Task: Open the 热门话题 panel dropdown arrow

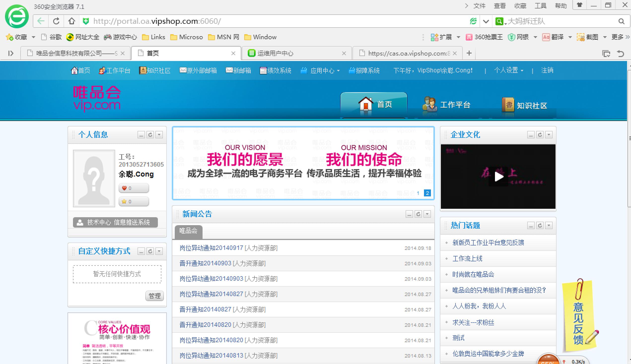Action: coord(549,225)
